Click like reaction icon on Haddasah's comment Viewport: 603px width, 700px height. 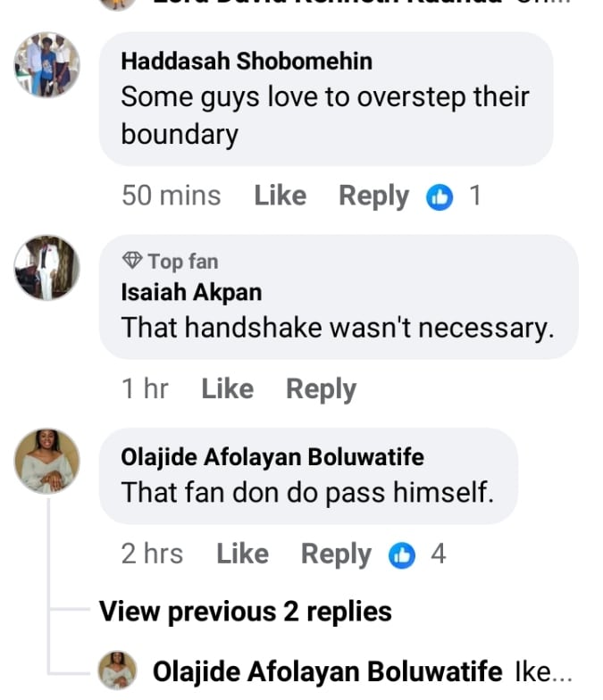[x=440, y=196]
